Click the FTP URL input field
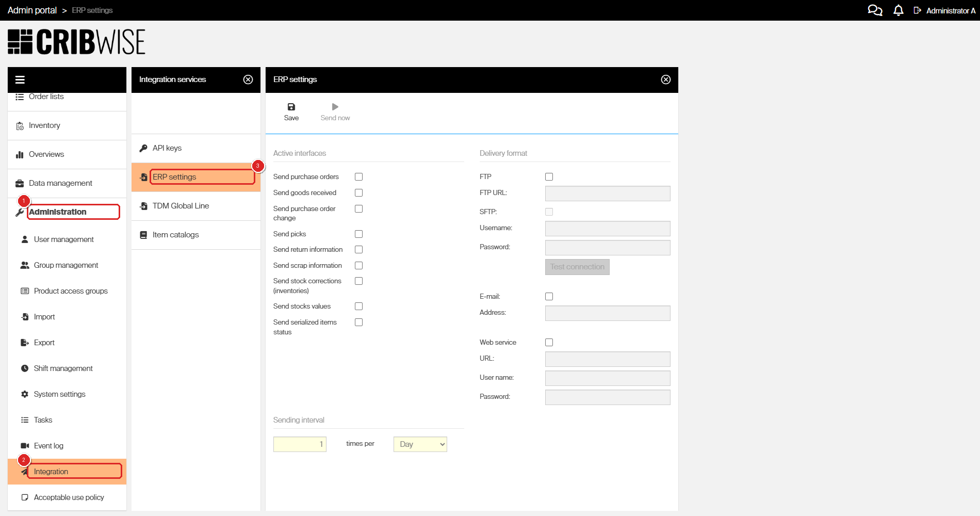This screenshot has width=980, height=516. click(x=608, y=193)
